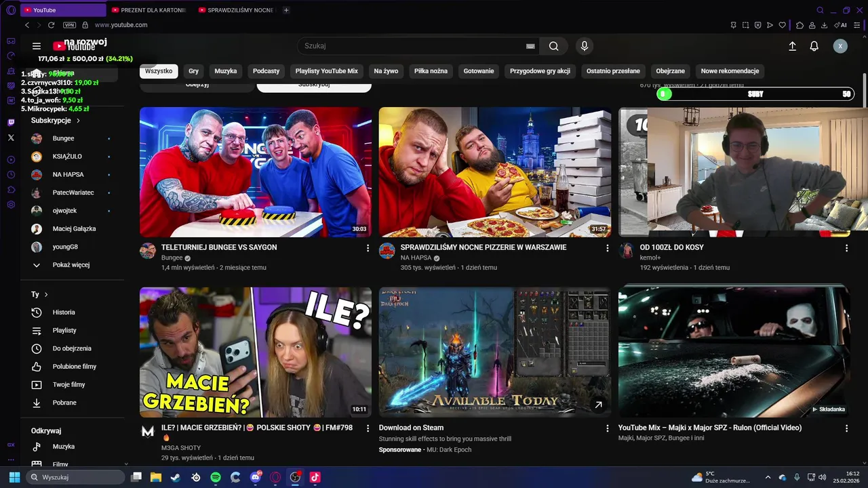Play nocne pizzerie video thumbnail
Screen dimensions: 868x488
pos(495,172)
